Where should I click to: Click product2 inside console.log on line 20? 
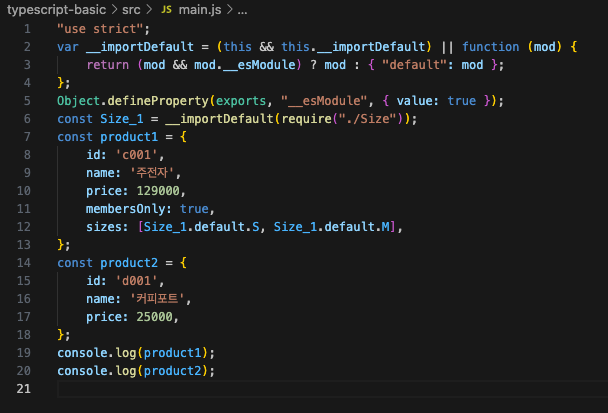tap(173, 371)
